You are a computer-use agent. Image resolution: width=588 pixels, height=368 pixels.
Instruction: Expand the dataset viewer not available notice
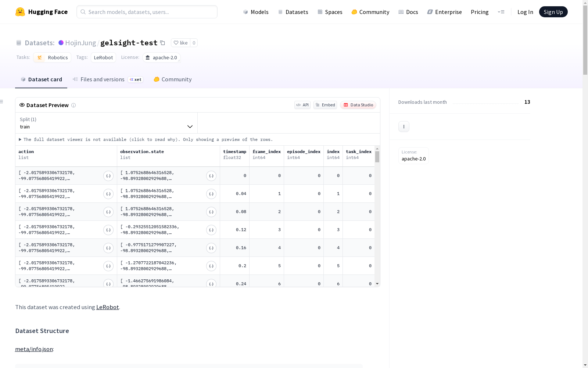(x=146, y=139)
